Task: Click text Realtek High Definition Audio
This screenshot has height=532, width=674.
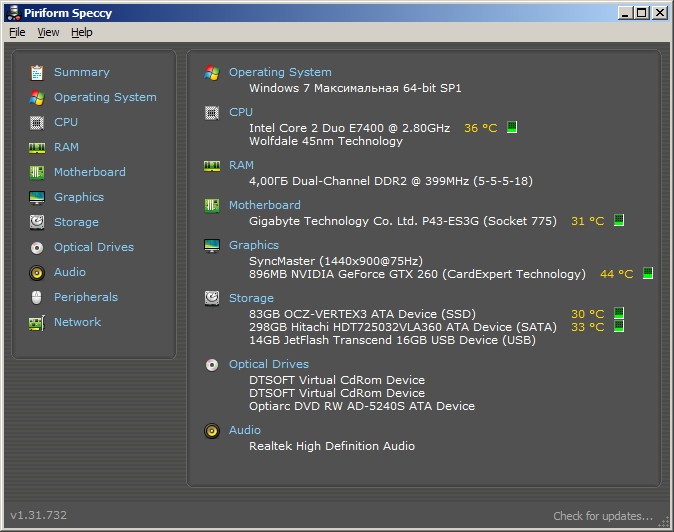Action: [332, 446]
